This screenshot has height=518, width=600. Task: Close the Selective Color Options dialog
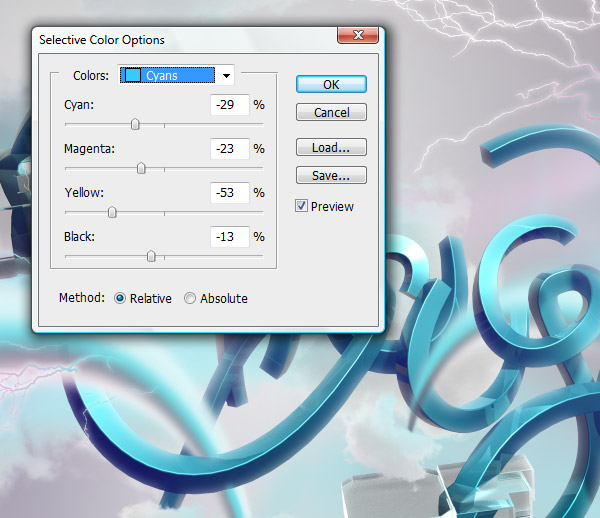[x=358, y=35]
